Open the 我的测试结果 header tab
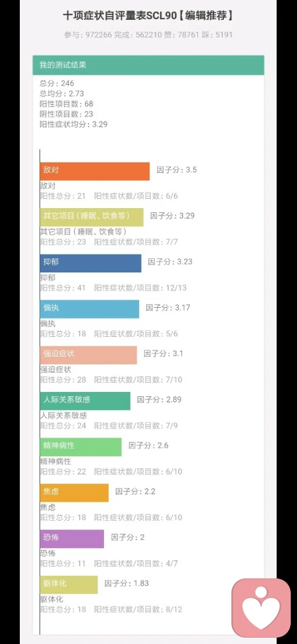The image size is (297, 644). tap(148, 65)
